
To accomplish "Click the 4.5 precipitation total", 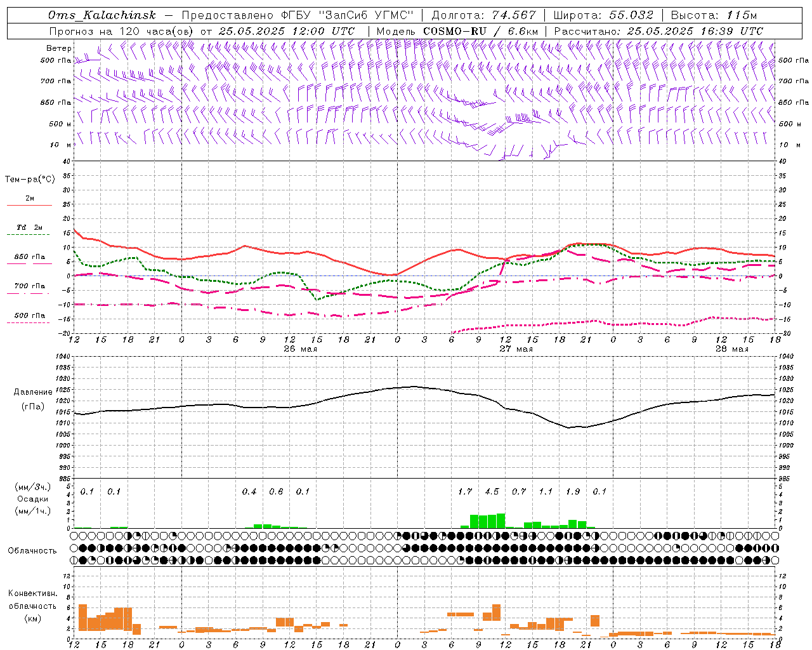I will 492,491.
